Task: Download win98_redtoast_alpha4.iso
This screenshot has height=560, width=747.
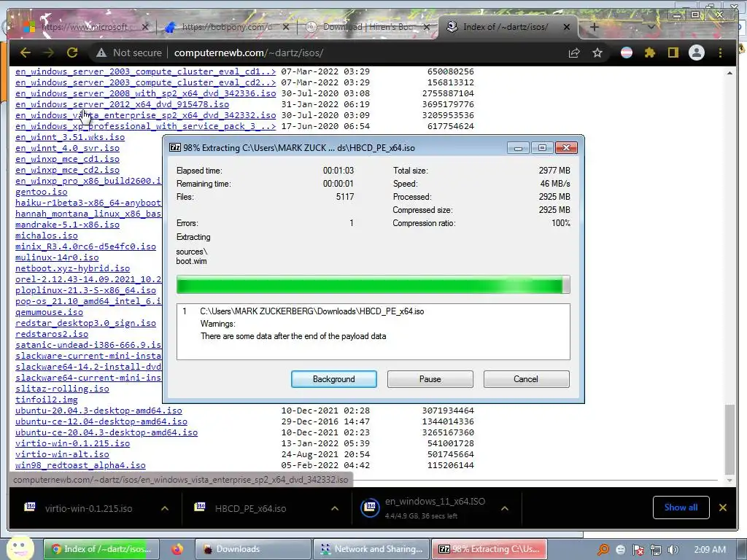Action: pyautogui.click(x=80, y=465)
